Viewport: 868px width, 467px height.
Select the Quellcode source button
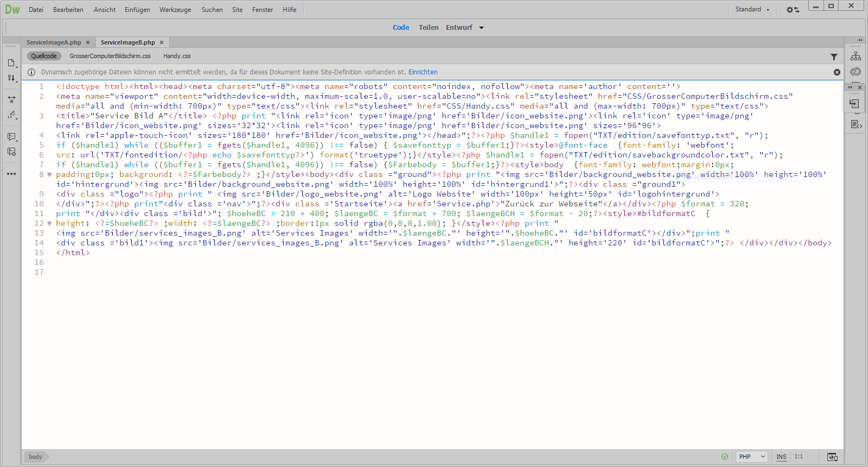[44, 56]
